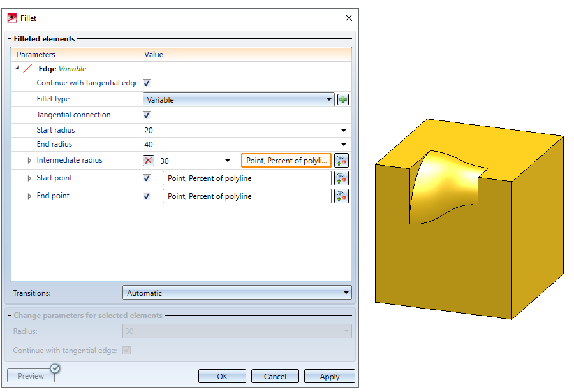The image size is (574, 392).
Task: Open the End radius value dropdown
Action: click(343, 145)
